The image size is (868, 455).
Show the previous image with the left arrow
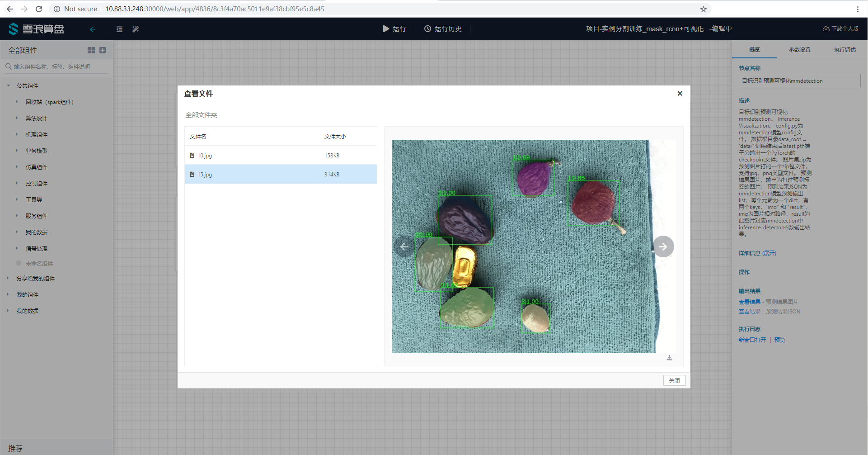(x=404, y=246)
